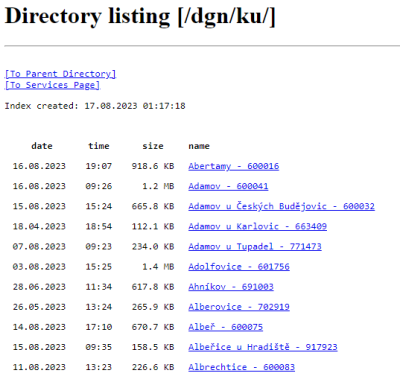Click the size column header
Screen dimensions: 400x379
[x=153, y=146]
